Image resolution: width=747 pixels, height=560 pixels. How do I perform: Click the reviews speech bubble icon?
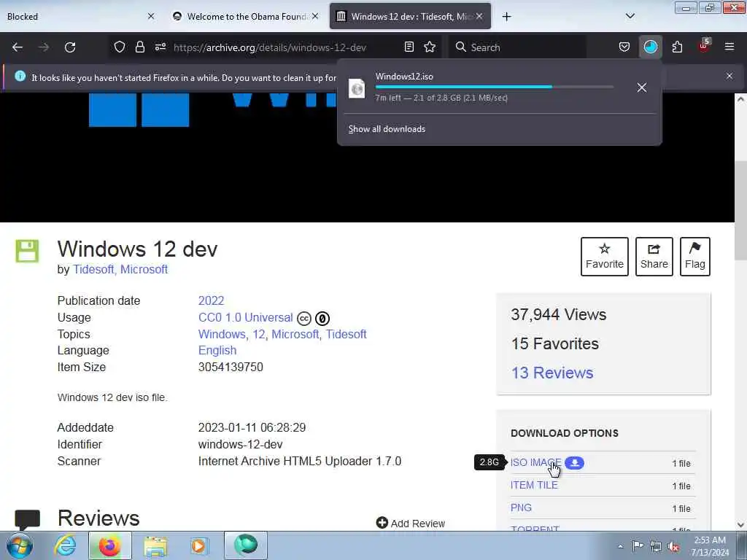pyautogui.click(x=27, y=519)
